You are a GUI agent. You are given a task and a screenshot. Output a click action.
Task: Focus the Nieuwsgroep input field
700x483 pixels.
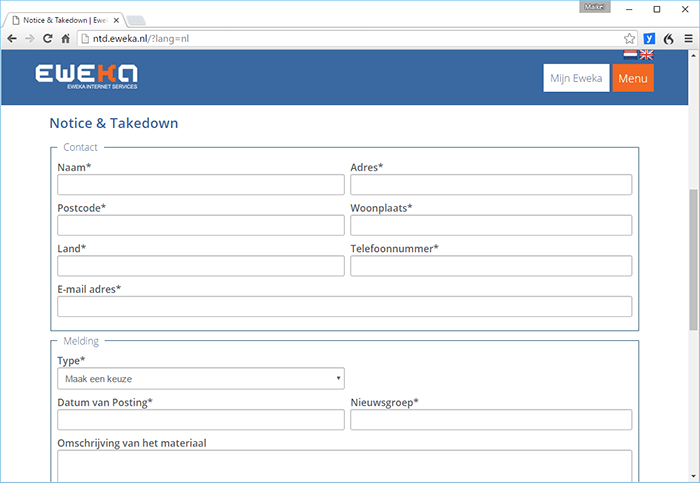click(x=491, y=420)
